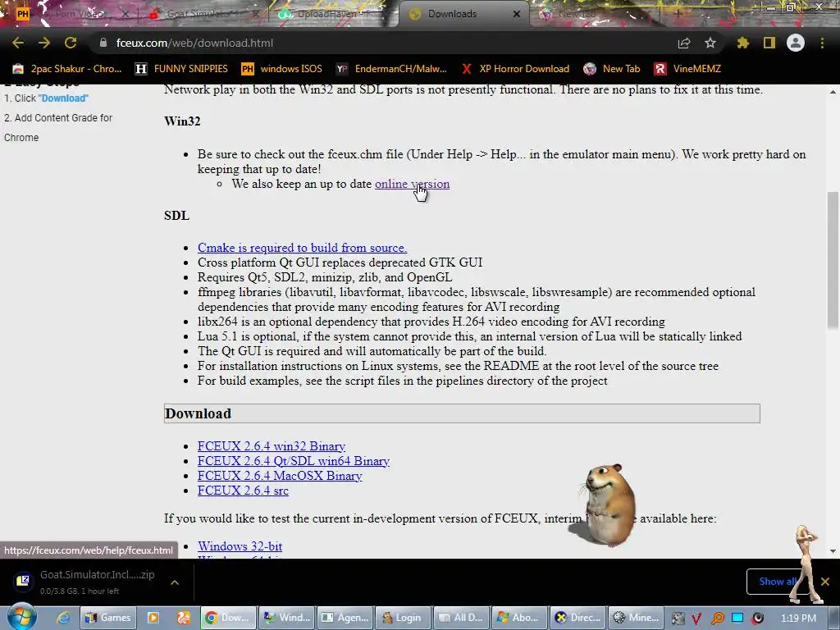Click the sidebar ad "Download" link
This screenshot has width=840, height=630.
click(63, 98)
